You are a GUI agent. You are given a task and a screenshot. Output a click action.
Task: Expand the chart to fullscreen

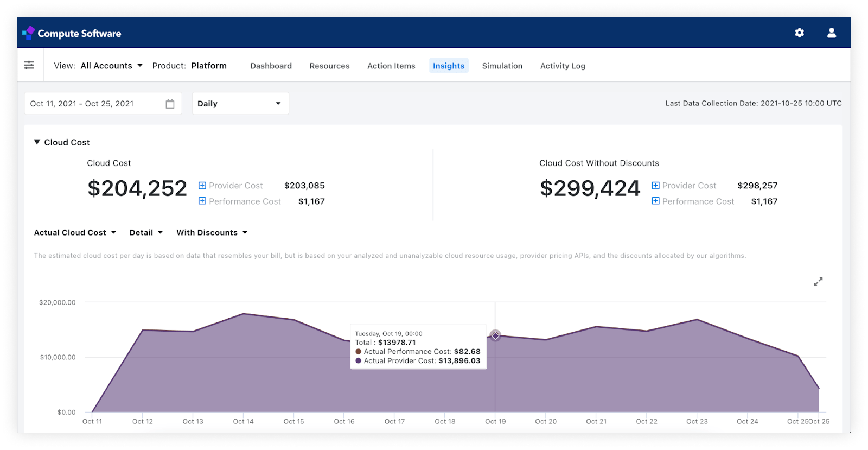818,282
